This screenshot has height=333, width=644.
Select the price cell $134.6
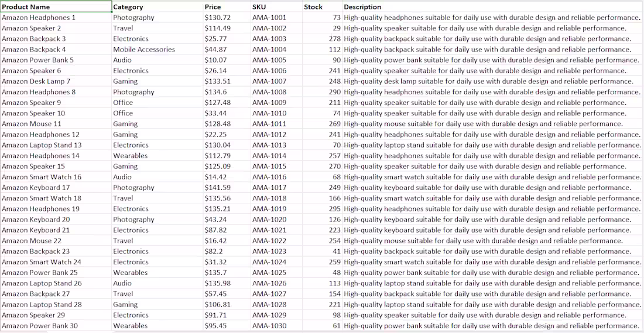[x=227, y=92]
